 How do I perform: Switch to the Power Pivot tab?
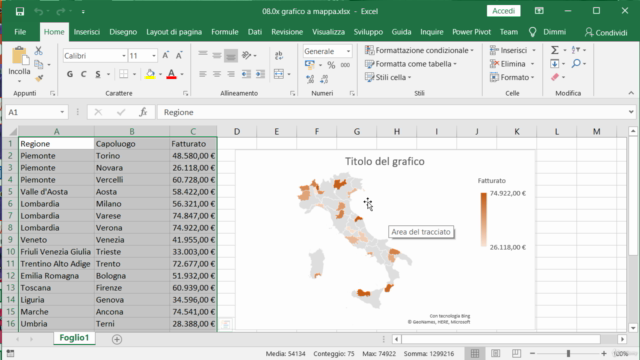[x=471, y=32]
